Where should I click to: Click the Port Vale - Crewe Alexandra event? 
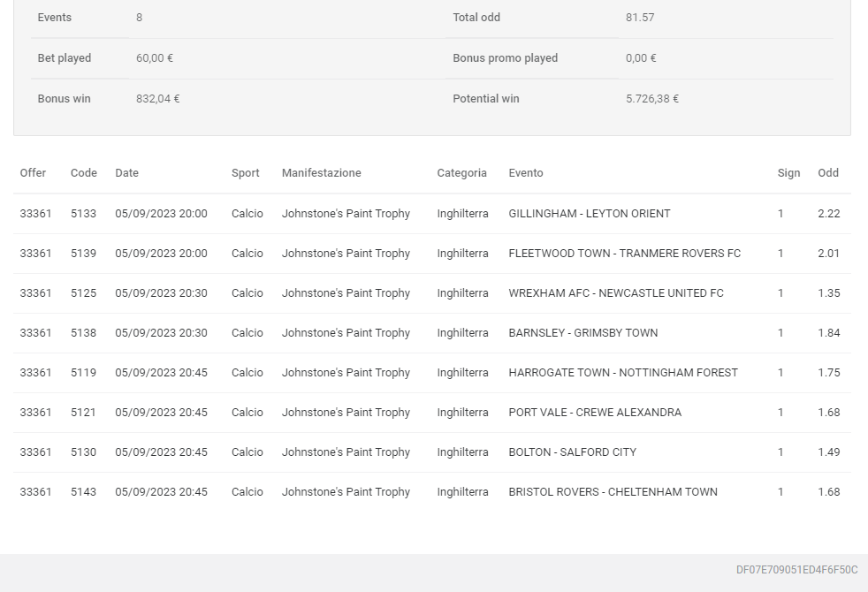click(x=595, y=413)
